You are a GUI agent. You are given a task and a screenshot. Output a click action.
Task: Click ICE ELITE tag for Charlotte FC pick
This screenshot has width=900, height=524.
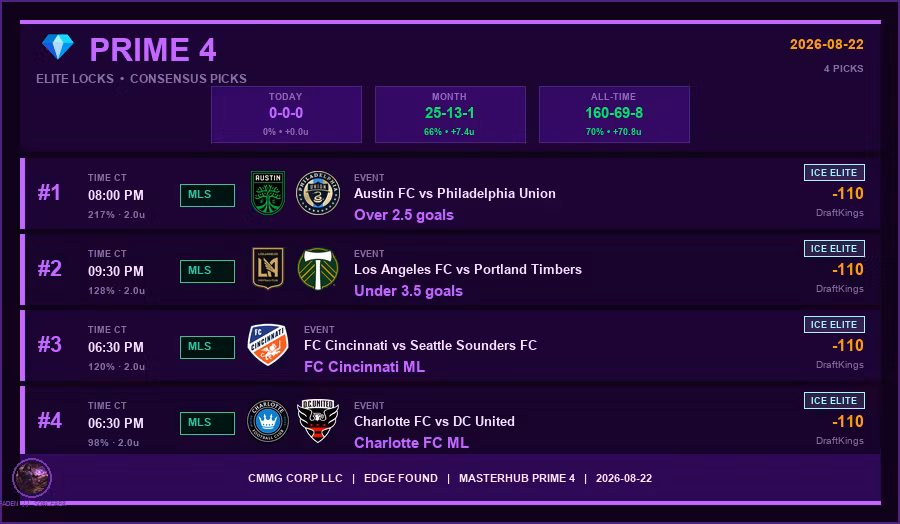[x=834, y=400]
